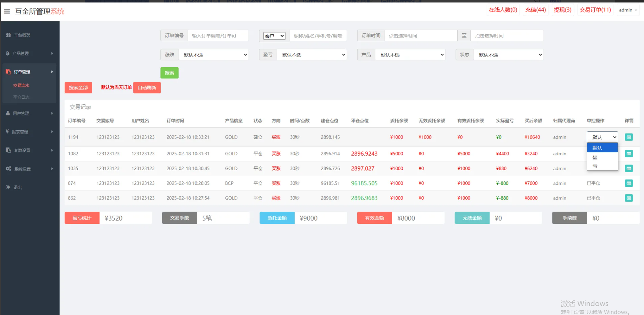This screenshot has height=315, width=644.
Task: Open details icon for order 1082
Action: [628, 154]
